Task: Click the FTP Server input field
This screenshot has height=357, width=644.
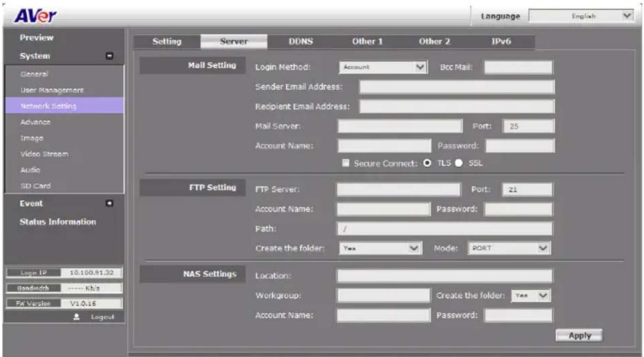Action: [398, 190]
